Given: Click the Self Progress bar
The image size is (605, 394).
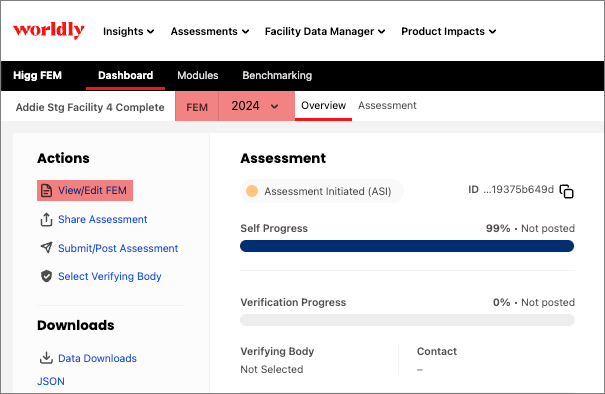Looking at the screenshot, I should point(407,246).
